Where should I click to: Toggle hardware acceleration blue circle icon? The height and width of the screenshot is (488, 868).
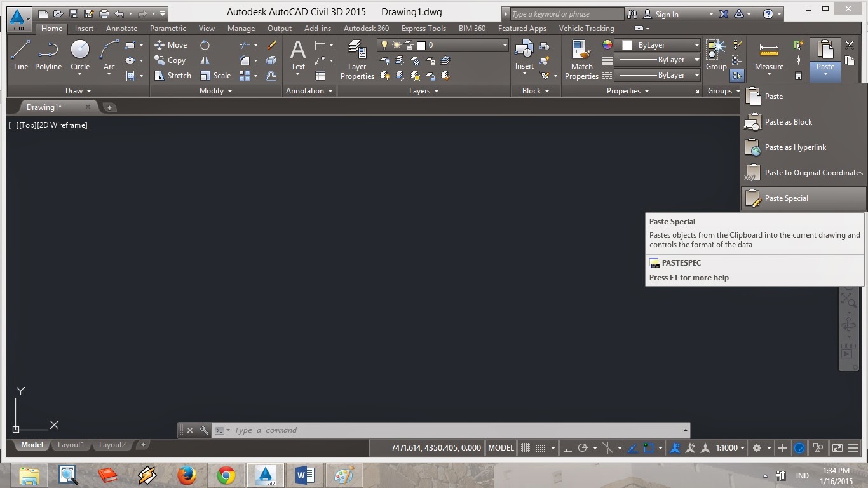800,448
